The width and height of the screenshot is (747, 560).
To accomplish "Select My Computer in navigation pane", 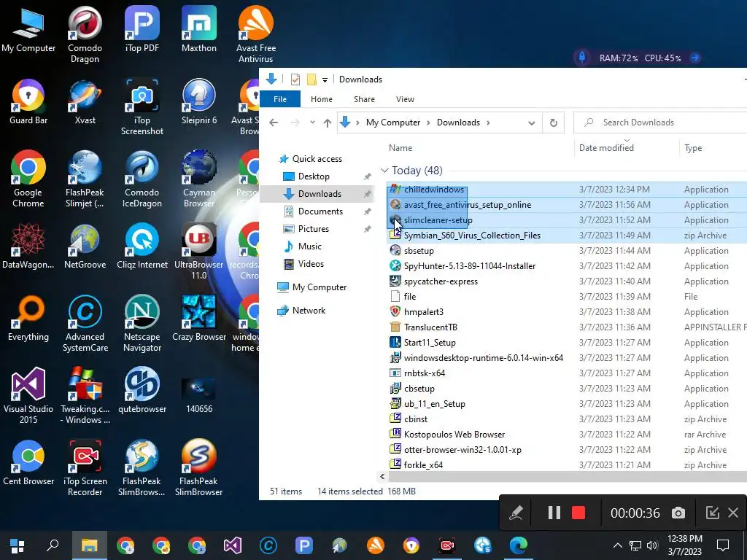I will tap(320, 287).
